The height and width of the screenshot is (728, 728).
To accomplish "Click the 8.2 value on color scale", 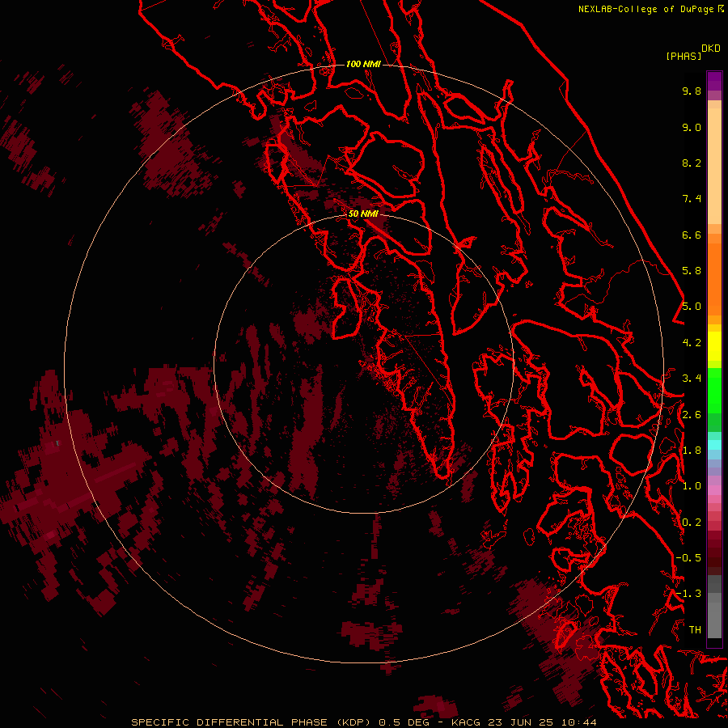I will click(x=692, y=163).
